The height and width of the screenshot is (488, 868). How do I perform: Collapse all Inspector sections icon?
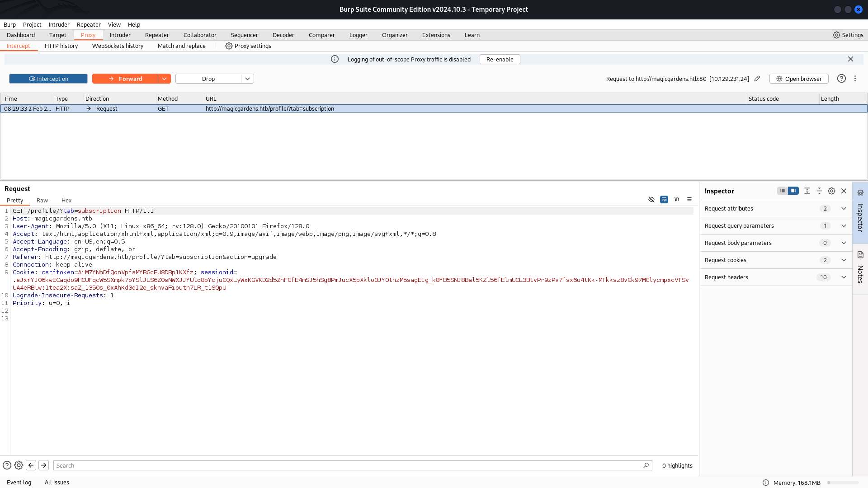point(819,191)
